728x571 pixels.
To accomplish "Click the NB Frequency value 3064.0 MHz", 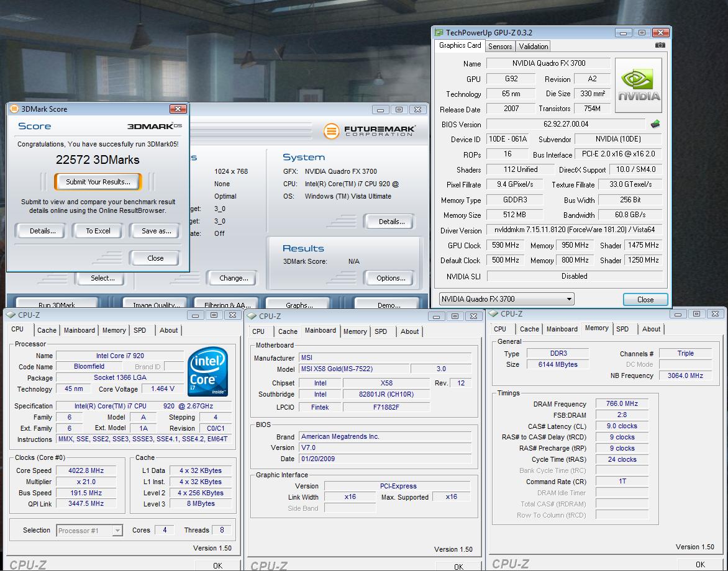I will point(685,376).
